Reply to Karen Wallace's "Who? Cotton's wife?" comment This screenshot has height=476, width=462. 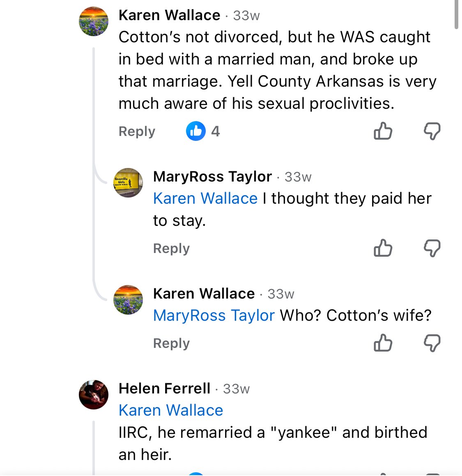coord(171,343)
